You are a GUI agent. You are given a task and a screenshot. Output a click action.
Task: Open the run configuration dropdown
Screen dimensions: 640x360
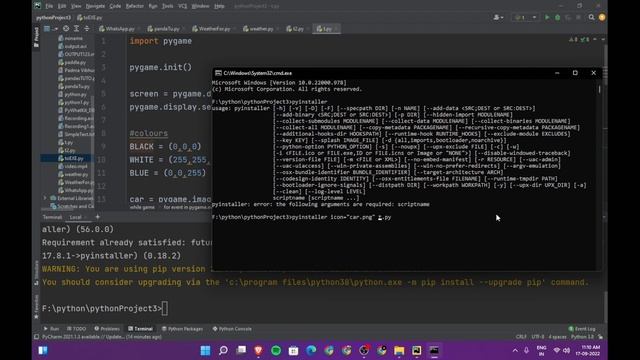(x=525, y=18)
